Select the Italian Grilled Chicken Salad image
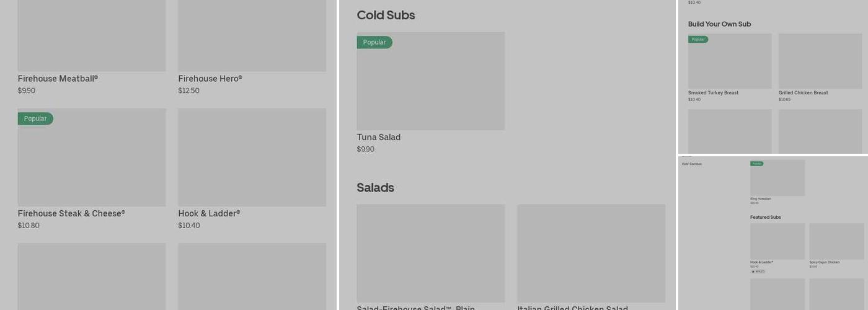 (x=591, y=253)
